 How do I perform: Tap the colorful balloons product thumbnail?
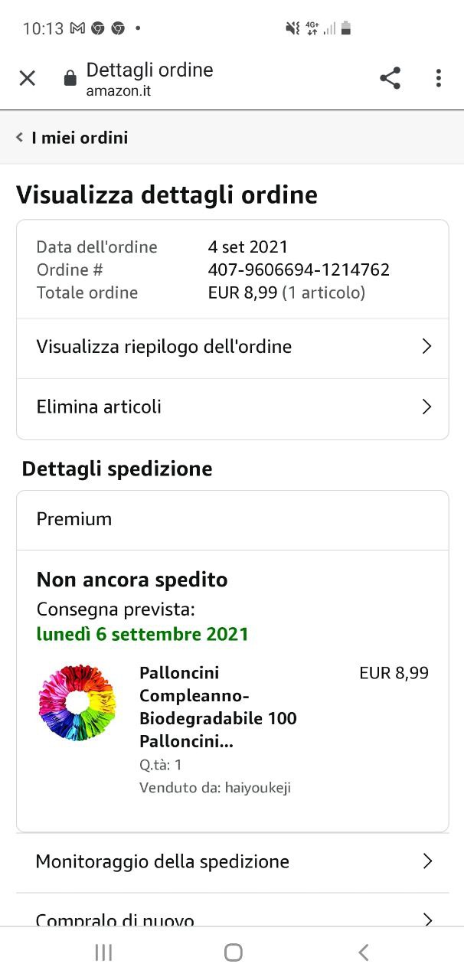point(77,702)
